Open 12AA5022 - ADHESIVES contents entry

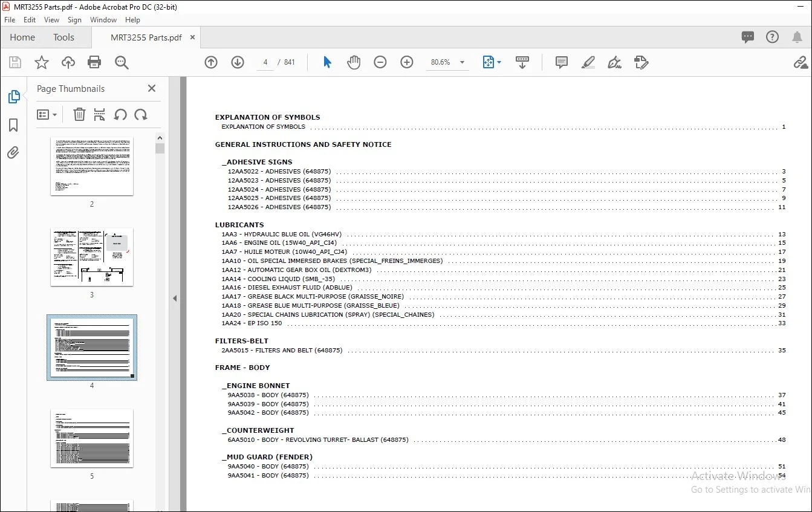pyautogui.click(x=507, y=172)
